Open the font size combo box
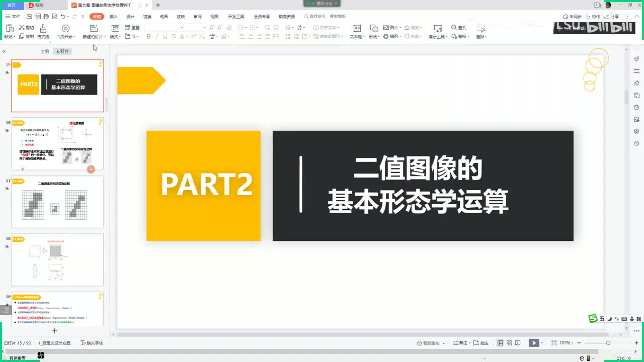Screen dimensions: 644x362 [x=196, y=28]
